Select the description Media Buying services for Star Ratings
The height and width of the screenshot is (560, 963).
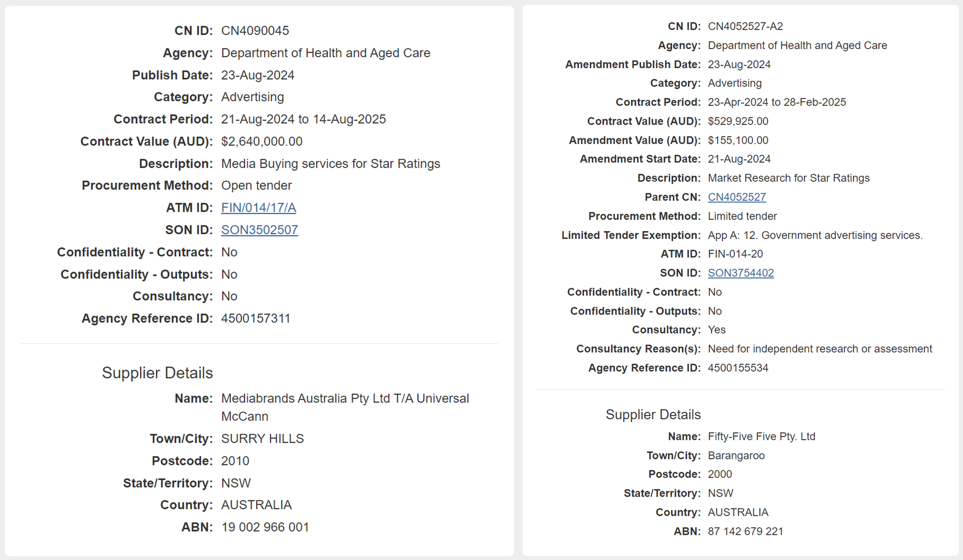pos(330,163)
